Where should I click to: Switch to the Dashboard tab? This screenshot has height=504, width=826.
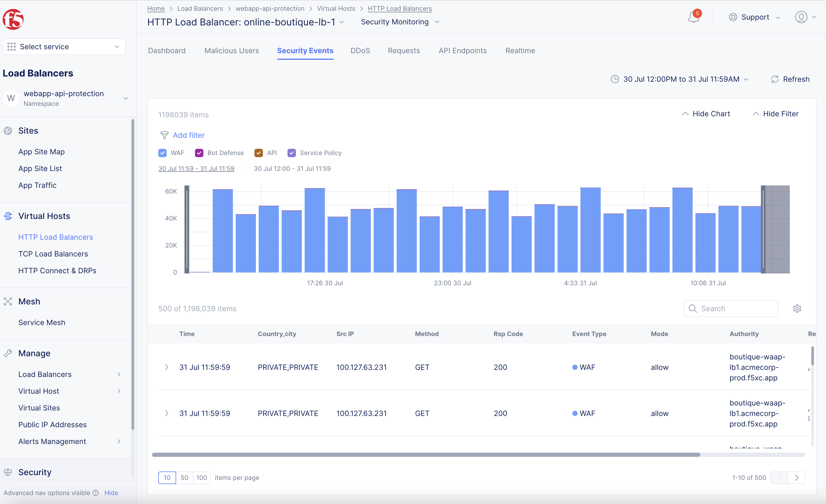[167, 51]
